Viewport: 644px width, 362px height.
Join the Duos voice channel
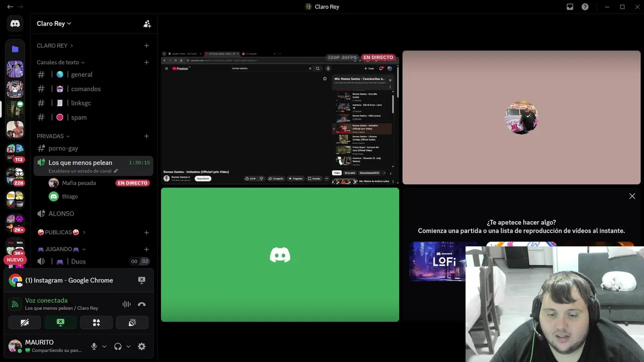tap(94, 261)
